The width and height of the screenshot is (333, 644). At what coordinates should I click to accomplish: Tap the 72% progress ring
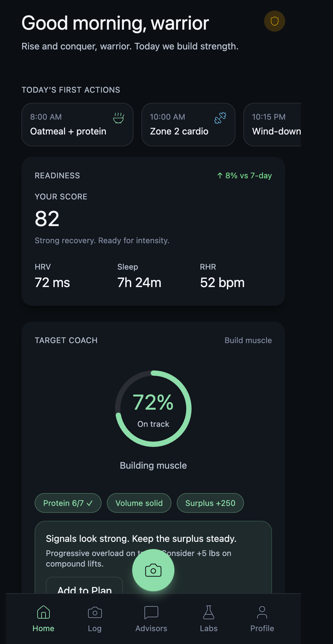click(x=153, y=409)
